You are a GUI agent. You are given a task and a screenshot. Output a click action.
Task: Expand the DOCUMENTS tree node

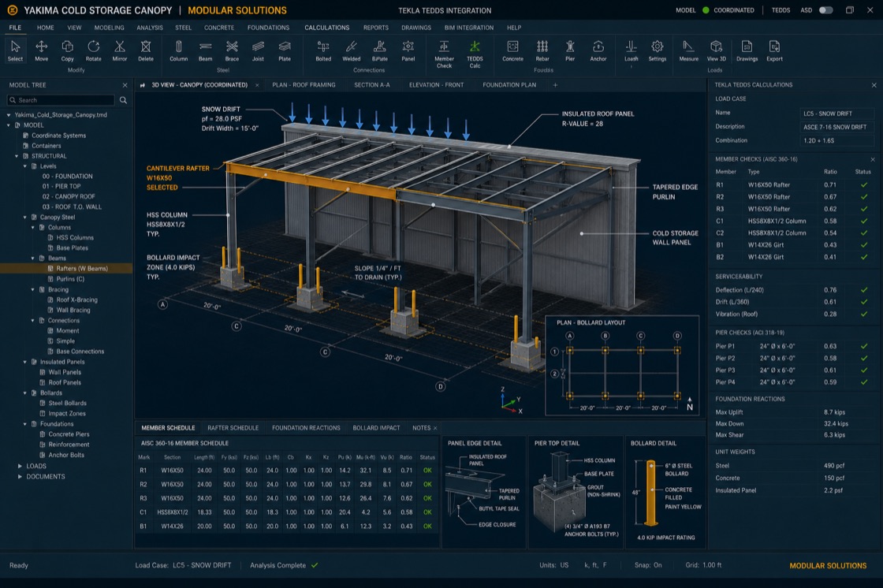20,477
